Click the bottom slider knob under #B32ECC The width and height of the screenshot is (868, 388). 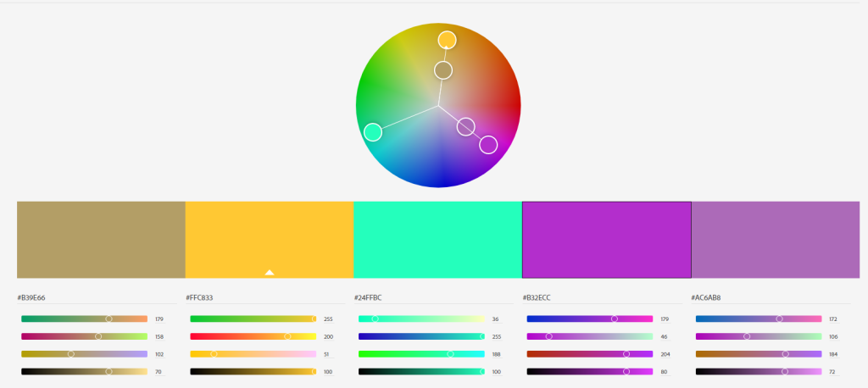point(626,371)
